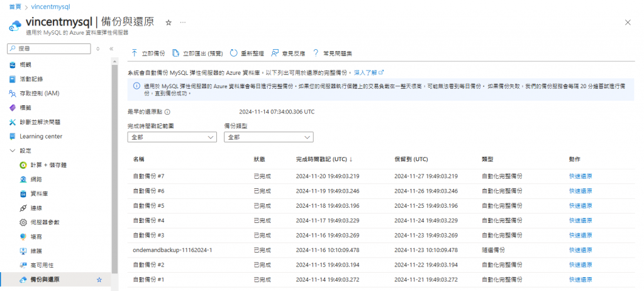
Task: Click the 維護 monitor icon
Action: 23,251
